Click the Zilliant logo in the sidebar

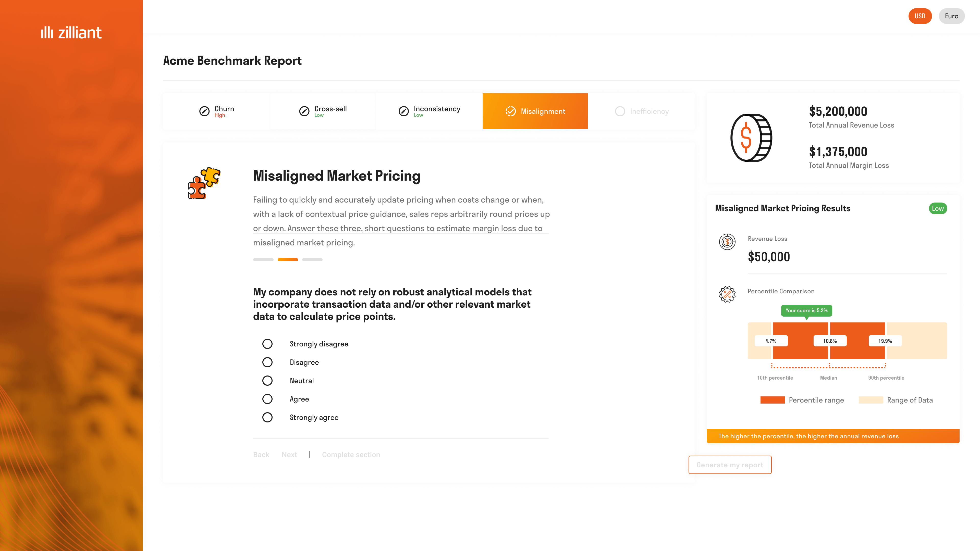click(x=71, y=33)
